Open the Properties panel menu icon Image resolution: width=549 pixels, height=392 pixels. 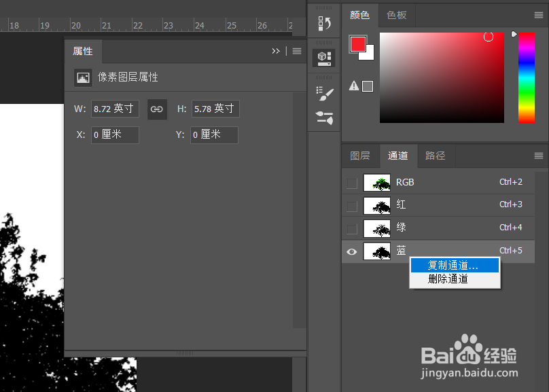[x=297, y=51]
